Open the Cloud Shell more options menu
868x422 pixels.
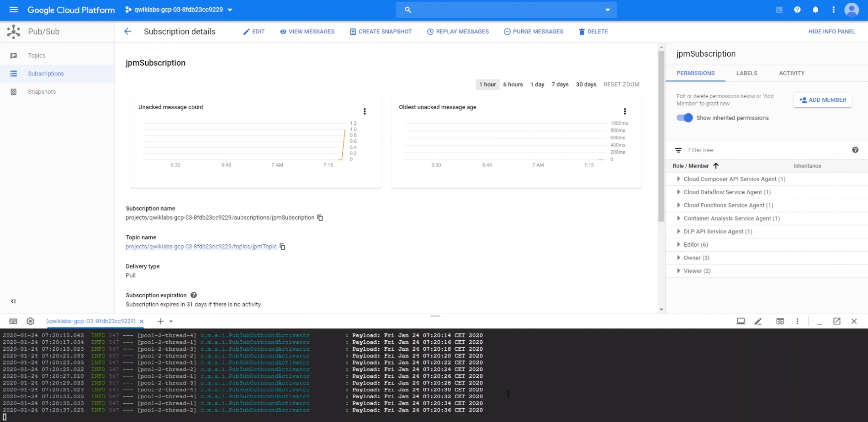tap(798, 322)
